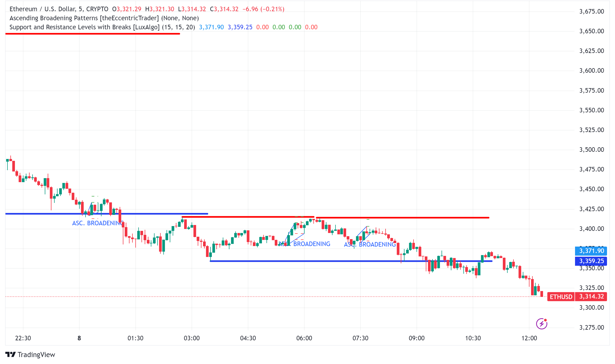Click the close price C3,314.32 in header
This screenshot has height=364, width=615.
[x=224, y=9]
